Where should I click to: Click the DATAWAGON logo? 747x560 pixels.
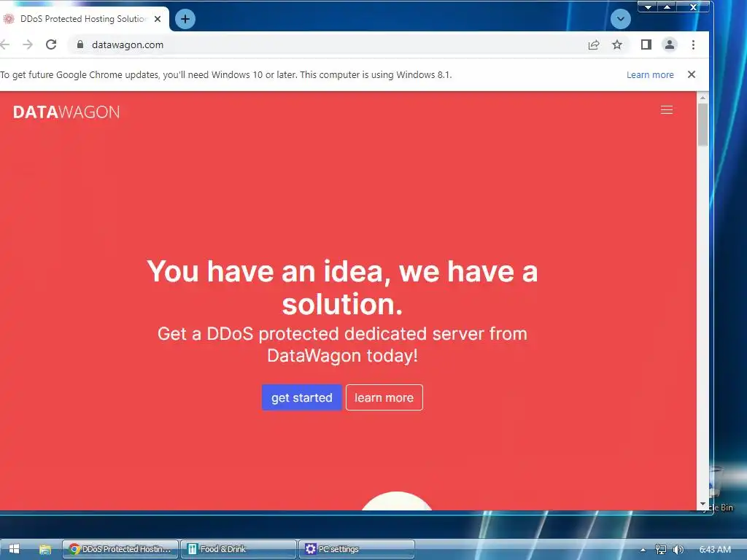[x=66, y=112]
